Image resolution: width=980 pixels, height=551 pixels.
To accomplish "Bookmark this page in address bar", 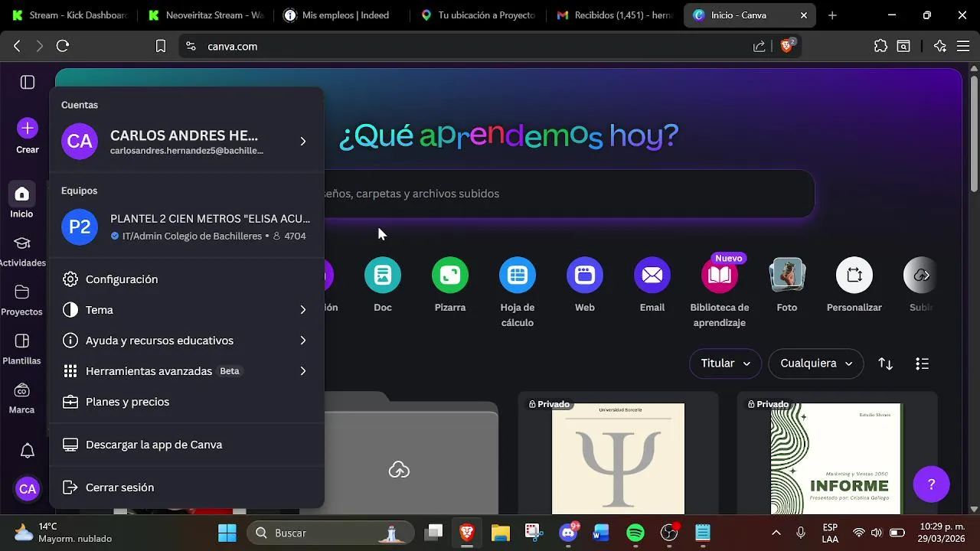I will tap(161, 46).
